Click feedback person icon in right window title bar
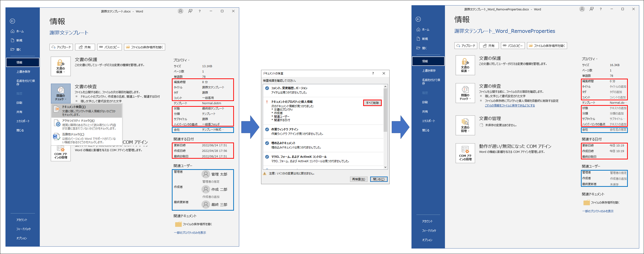The width and height of the screenshot is (644, 254). tap(591, 9)
